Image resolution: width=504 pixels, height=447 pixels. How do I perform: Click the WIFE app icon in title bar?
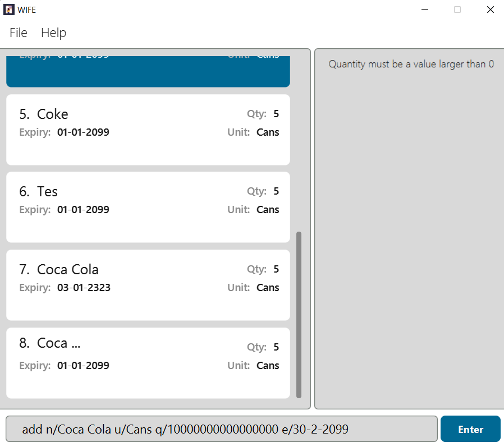[x=8, y=10]
